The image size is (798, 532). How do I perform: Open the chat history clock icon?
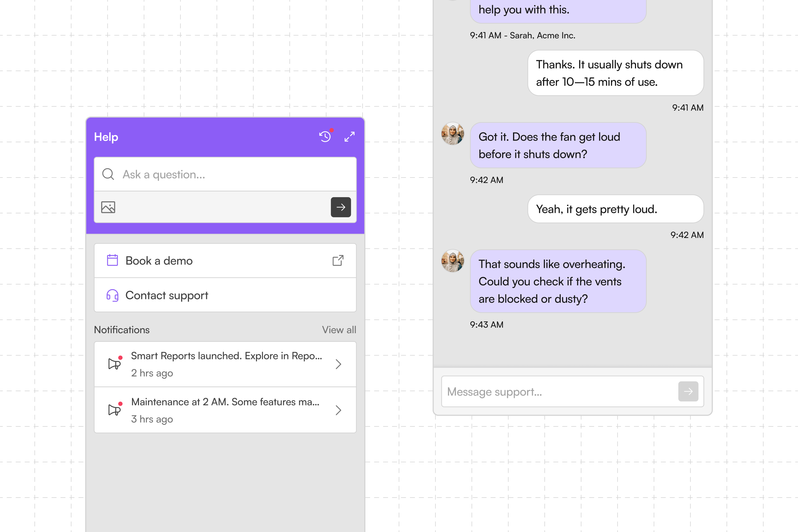click(x=325, y=137)
